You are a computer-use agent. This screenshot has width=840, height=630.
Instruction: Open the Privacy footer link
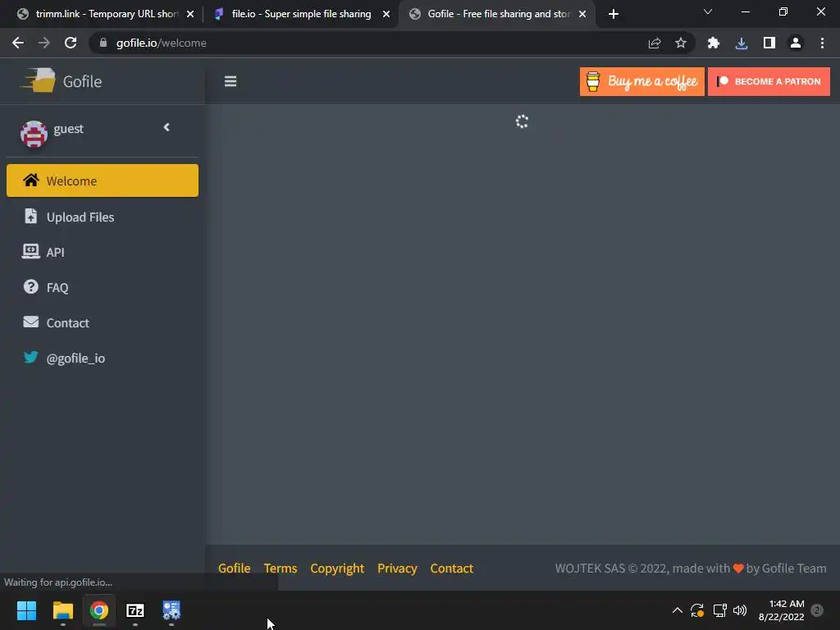point(397,568)
